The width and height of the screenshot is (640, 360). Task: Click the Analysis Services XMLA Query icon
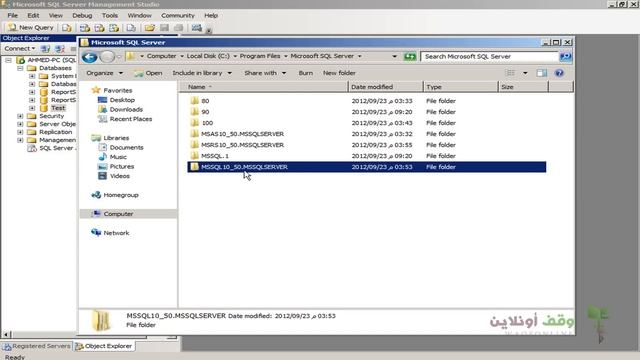point(114,28)
